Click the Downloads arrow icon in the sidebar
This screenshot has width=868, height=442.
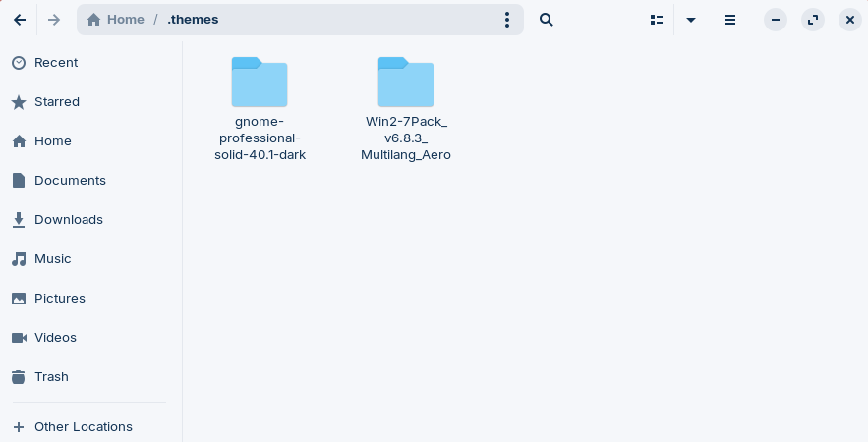point(19,220)
